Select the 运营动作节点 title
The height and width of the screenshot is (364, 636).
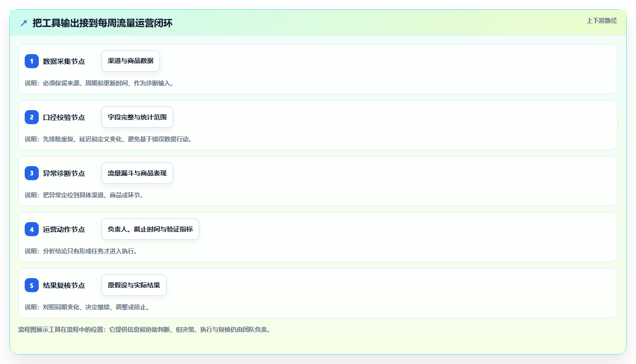[64, 229]
